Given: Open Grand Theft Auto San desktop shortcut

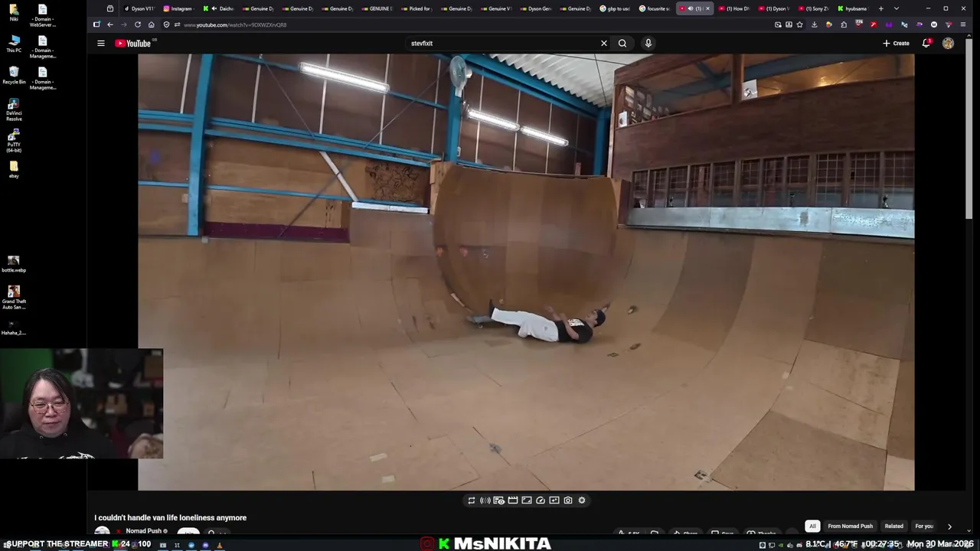Looking at the screenshot, I should tap(14, 297).
